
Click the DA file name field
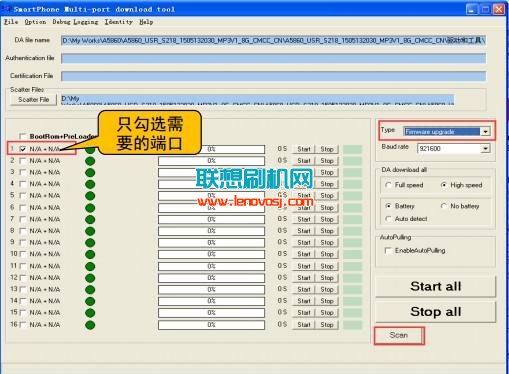tap(273, 40)
